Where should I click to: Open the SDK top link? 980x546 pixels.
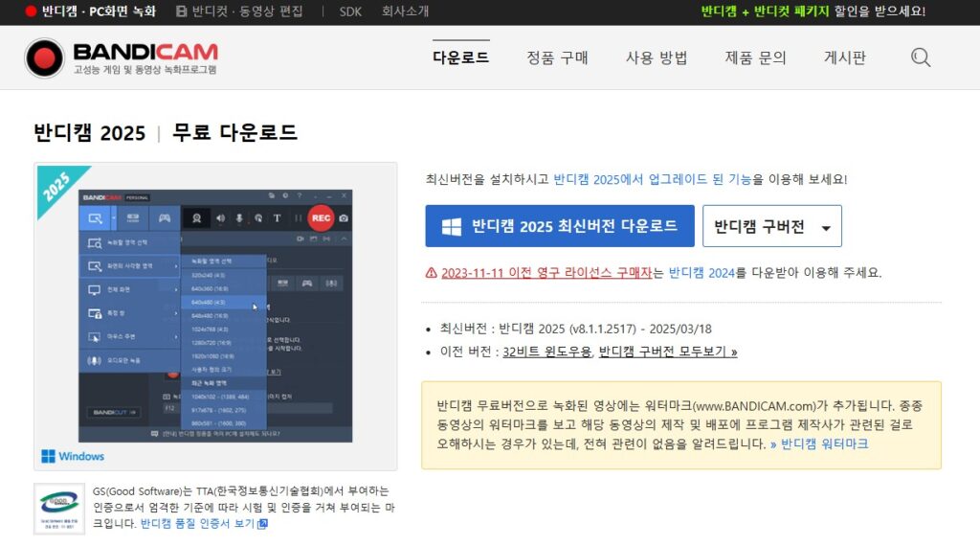coord(350,11)
